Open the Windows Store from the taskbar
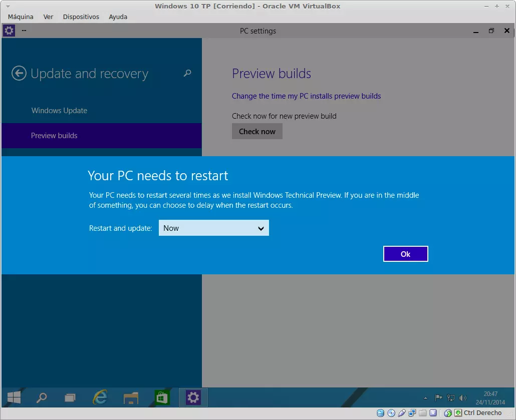 click(x=162, y=398)
